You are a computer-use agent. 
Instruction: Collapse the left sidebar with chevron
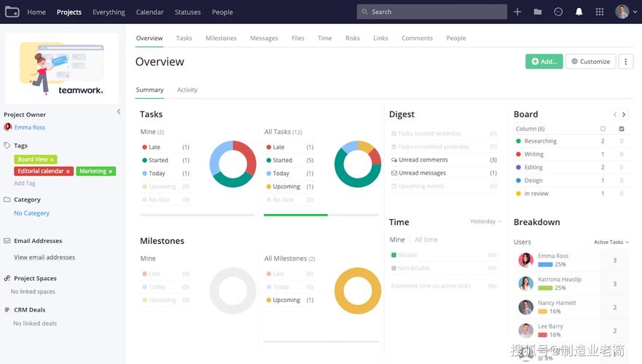click(x=119, y=112)
